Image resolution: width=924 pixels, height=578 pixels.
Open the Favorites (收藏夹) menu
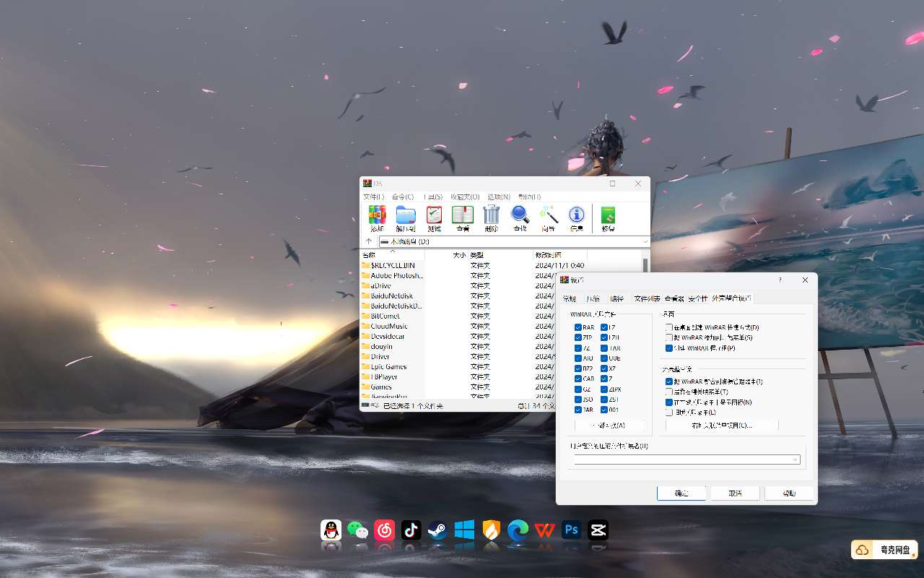click(x=465, y=197)
